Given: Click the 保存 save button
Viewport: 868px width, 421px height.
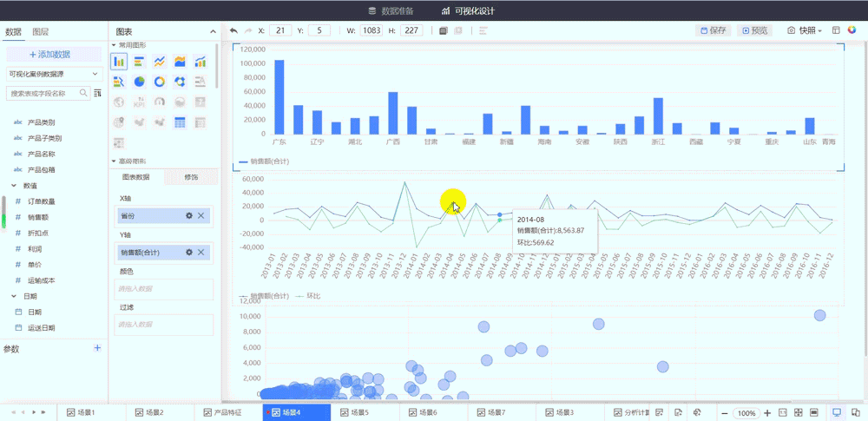Looking at the screenshot, I should pos(713,30).
